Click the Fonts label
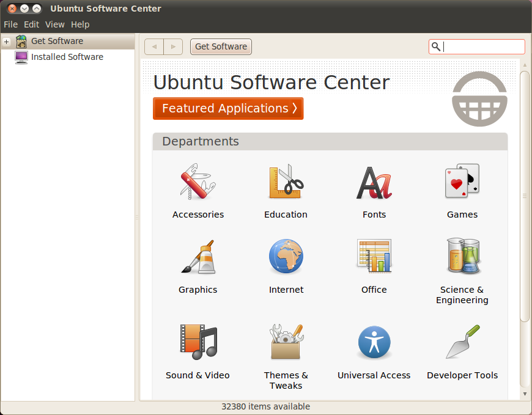 pyautogui.click(x=374, y=215)
